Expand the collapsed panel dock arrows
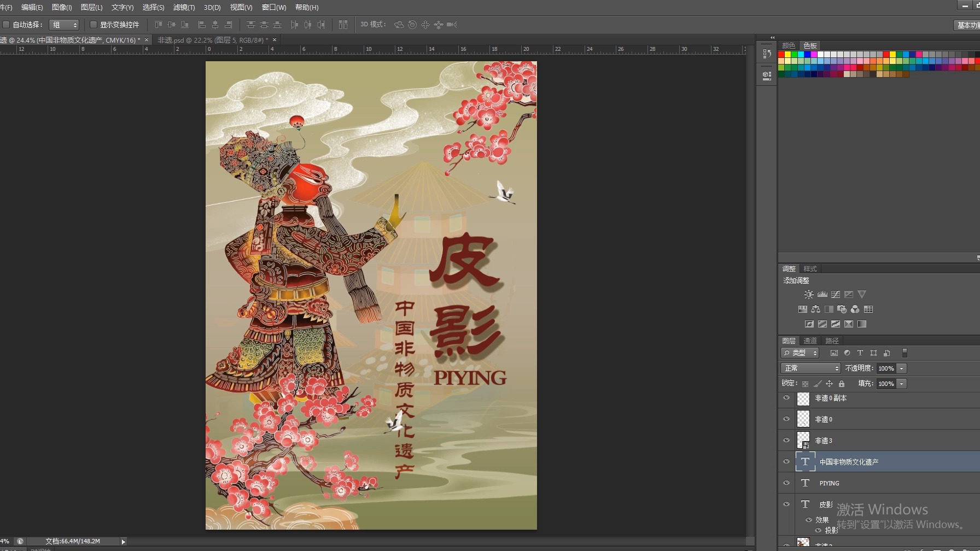The image size is (980, 551). [772, 38]
